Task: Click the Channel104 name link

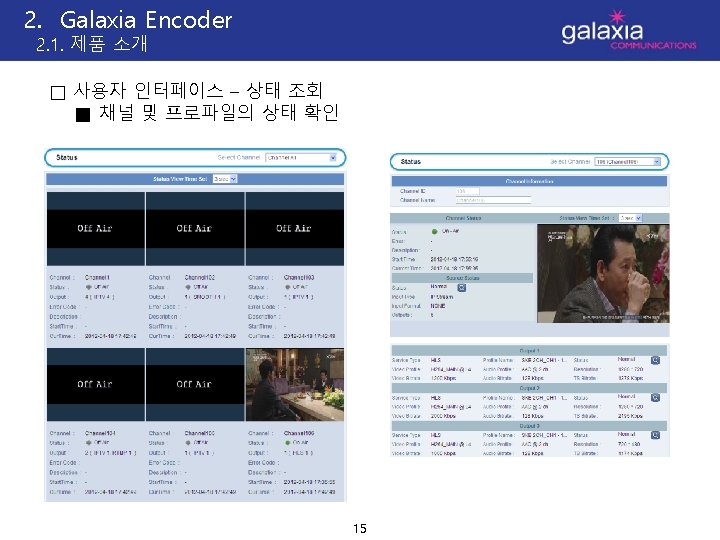Action: click(x=100, y=433)
